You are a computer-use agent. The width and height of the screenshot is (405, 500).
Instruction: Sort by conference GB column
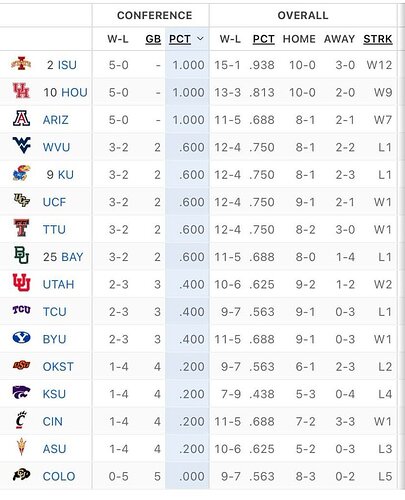pyautogui.click(x=153, y=39)
